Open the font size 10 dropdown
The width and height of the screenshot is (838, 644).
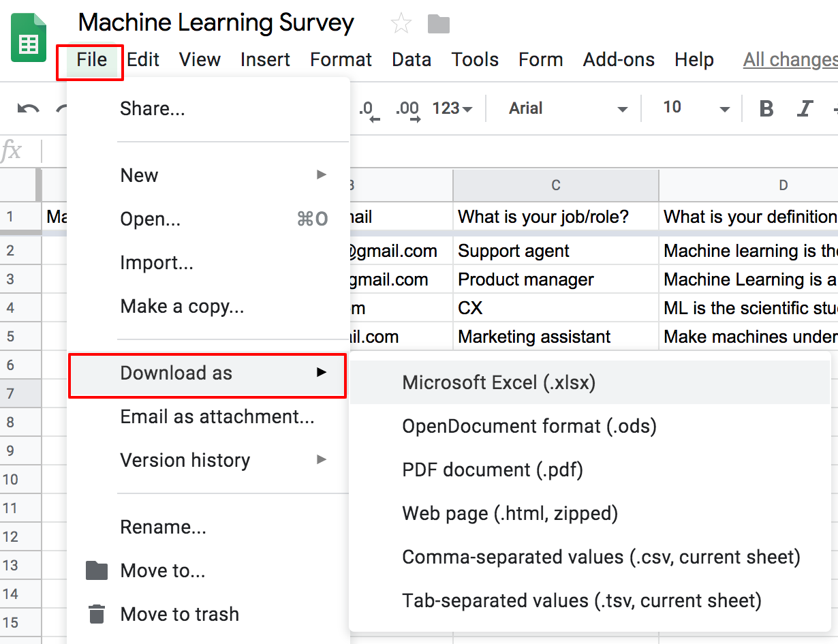695,108
